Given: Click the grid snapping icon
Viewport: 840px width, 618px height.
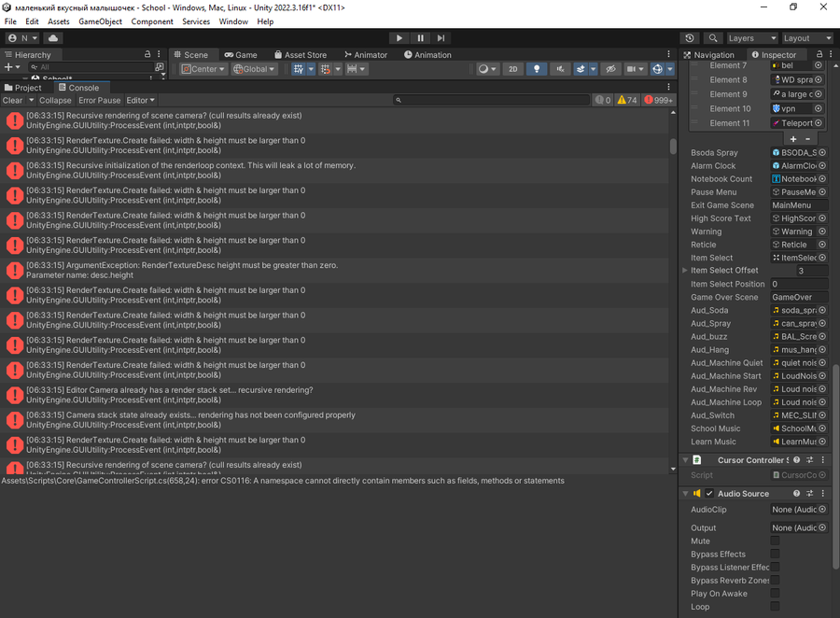Looking at the screenshot, I should [325, 69].
